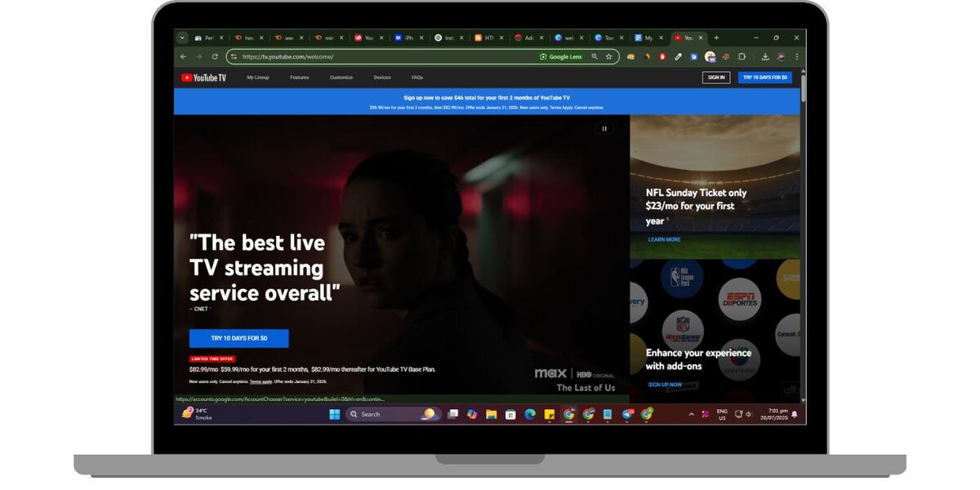Click the YouTube TV logo
Image resolution: width=980 pixels, height=490 pixels.
203,78
